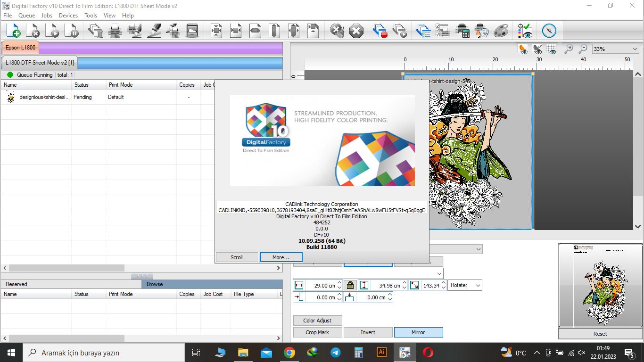Image resolution: width=644 pixels, height=362 pixels.
Task: Open the 33% zoom dropdown
Action: coord(615,49)
